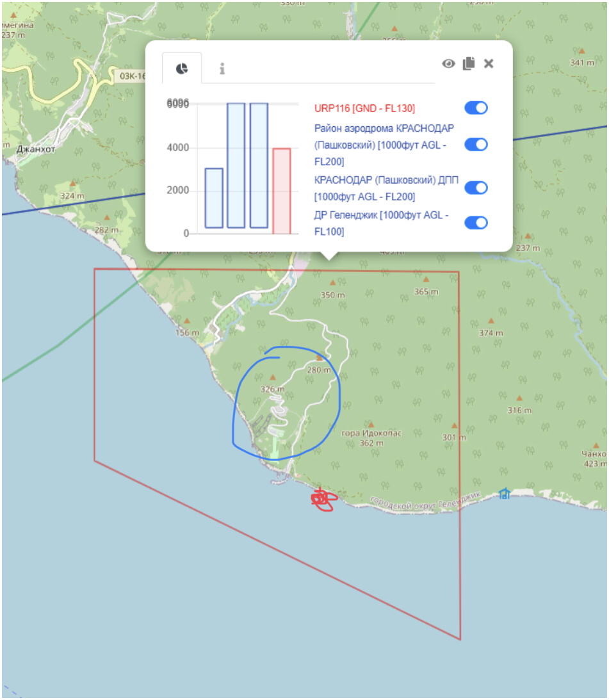609x700 pixels.
Task: Click the red bar in altitude chart
Action: [282, 191]
